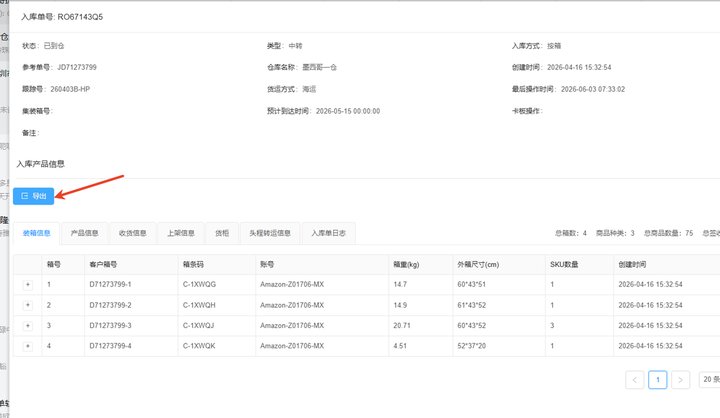Expand row for box number 1

click(x=28, y=285)
